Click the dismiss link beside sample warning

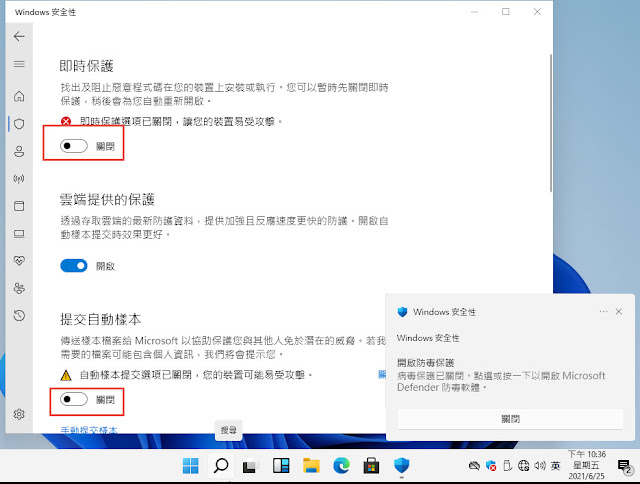click(x=382, y=374)
